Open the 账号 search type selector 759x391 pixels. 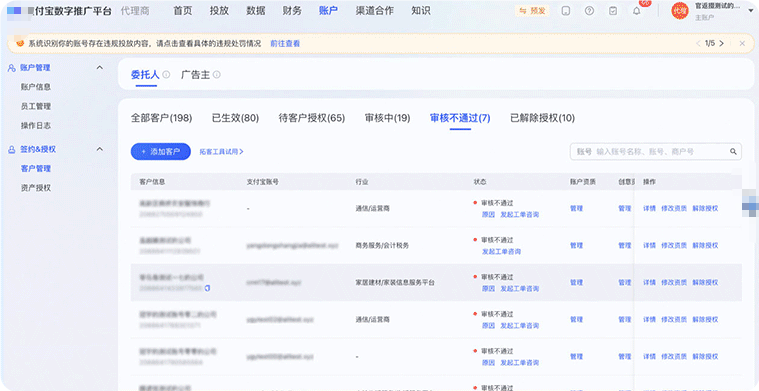click(584, 151)
